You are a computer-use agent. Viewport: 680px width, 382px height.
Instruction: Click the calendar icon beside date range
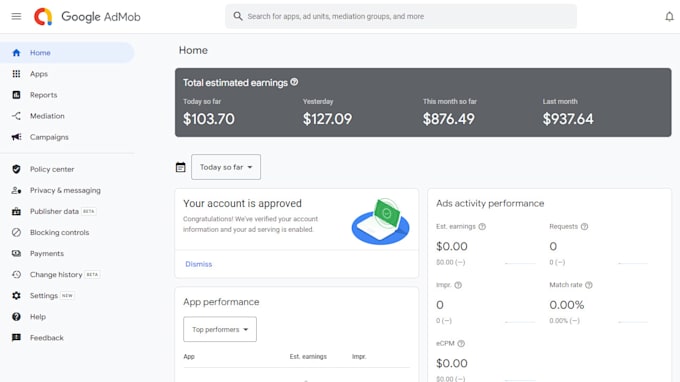pos(180,167)
